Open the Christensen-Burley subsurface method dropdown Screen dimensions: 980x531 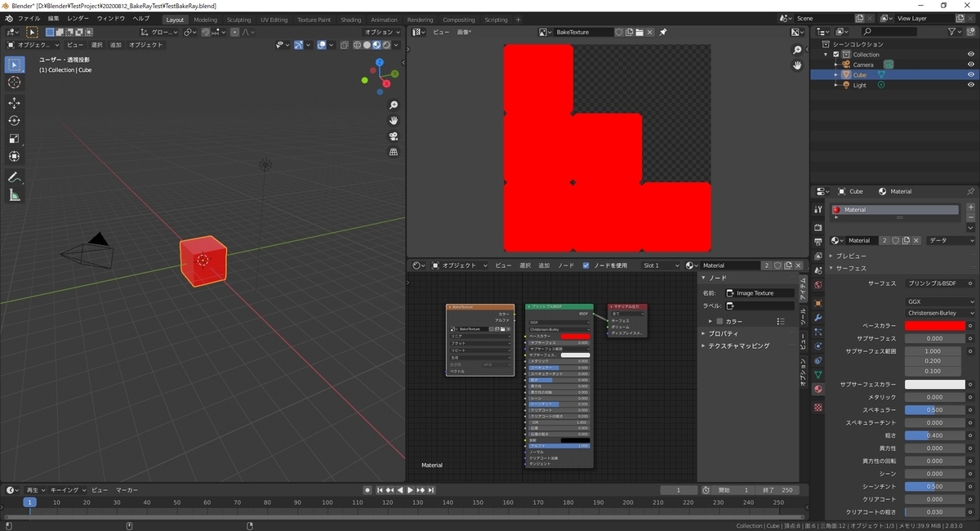[x=940, y=313]
